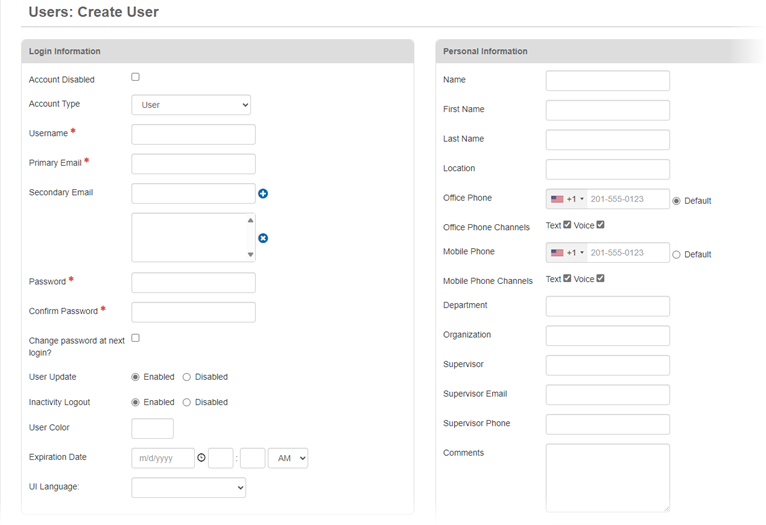The height and width of the screenshot is (525, 766).
Task: Open the Account Type dropdown
Action: pyautogui.click(x=191, y=105)
